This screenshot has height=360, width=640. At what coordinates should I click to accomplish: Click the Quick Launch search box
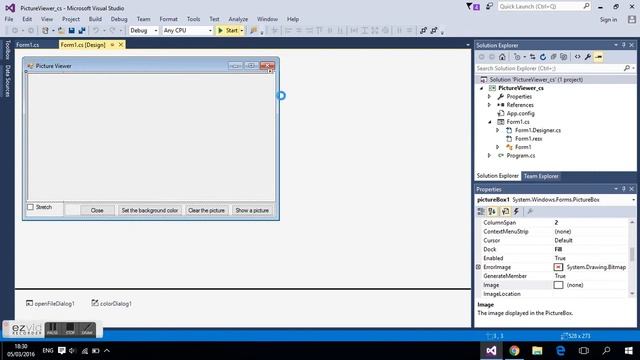point(544,7)
